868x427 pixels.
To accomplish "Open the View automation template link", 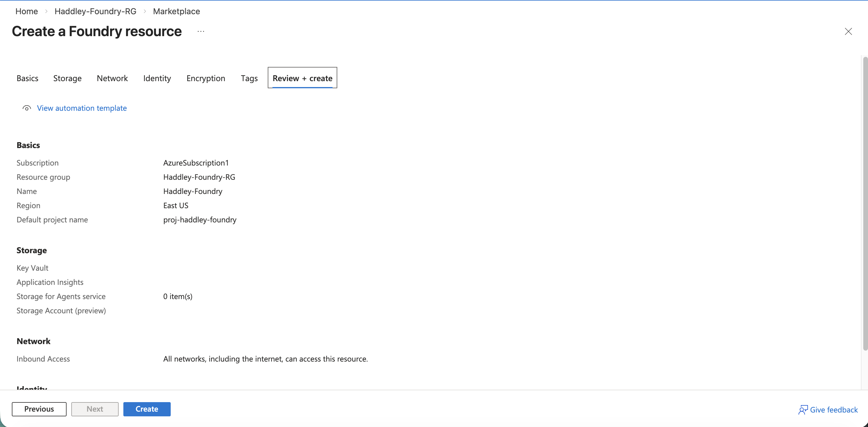I will (x=82, y=108).
